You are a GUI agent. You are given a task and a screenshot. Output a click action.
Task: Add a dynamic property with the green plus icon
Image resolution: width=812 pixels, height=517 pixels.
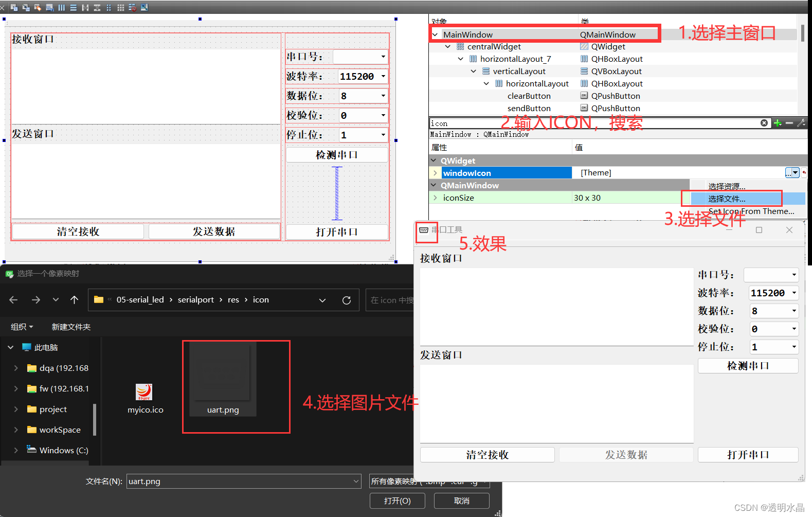coord(778,123)
